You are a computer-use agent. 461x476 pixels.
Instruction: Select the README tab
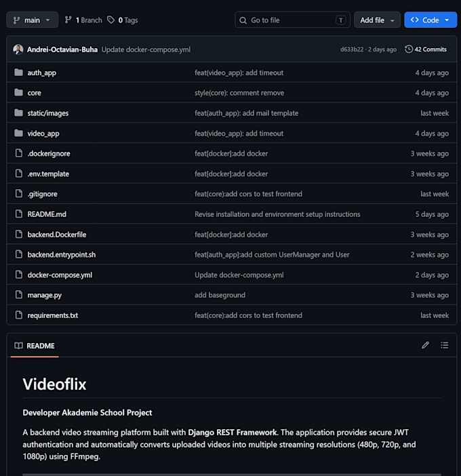tap(35, 346)
